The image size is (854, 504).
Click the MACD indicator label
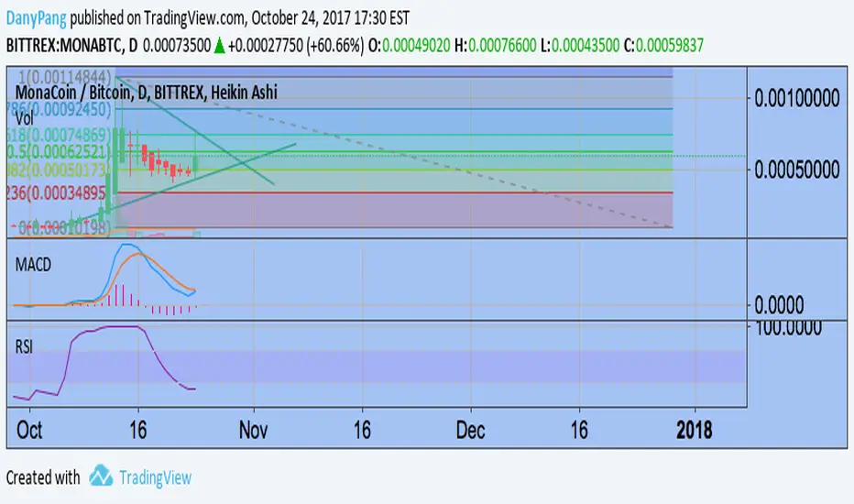click(33, 265)
